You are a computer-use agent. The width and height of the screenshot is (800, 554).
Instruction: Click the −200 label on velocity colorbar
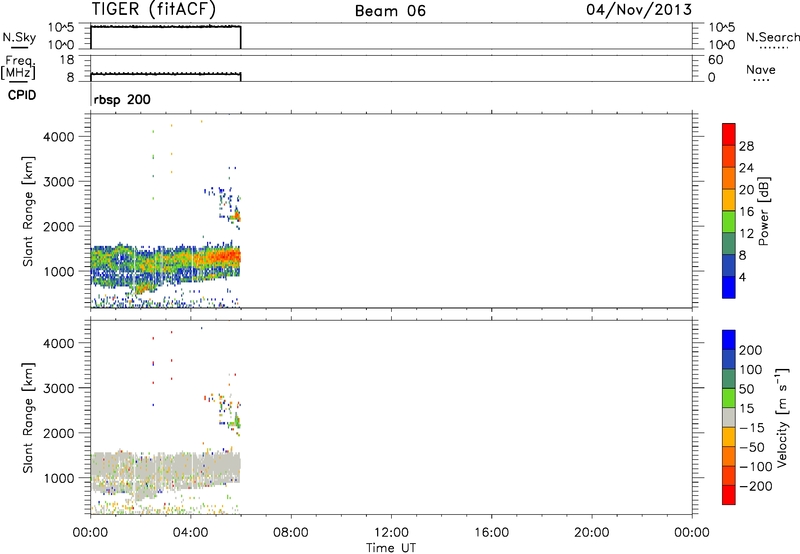tap(755, 486)
